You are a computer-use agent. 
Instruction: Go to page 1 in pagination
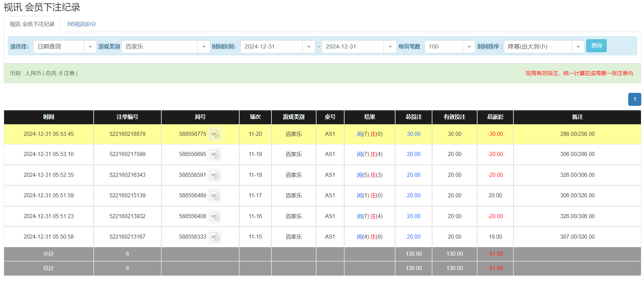[x=634, y=99]
